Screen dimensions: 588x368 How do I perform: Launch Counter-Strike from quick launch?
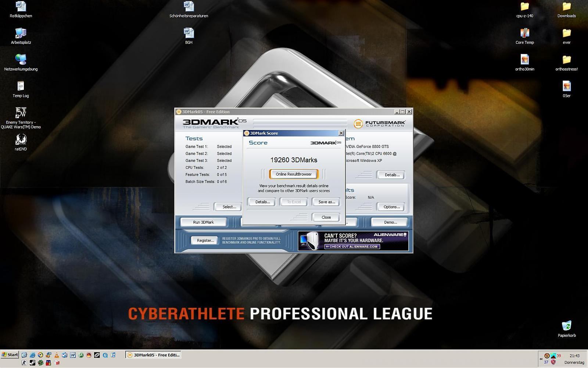[x=24, y=363]
